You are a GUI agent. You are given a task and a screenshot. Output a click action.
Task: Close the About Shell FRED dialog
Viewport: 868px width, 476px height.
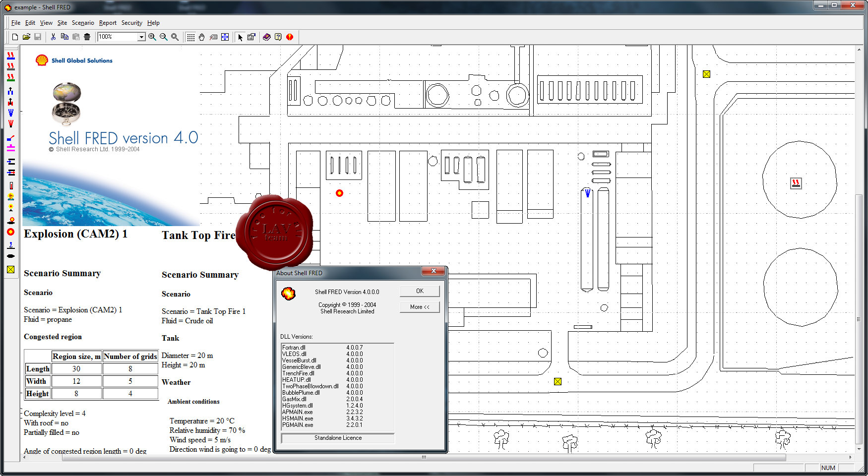pyautogui.click(x=434, y=271)
